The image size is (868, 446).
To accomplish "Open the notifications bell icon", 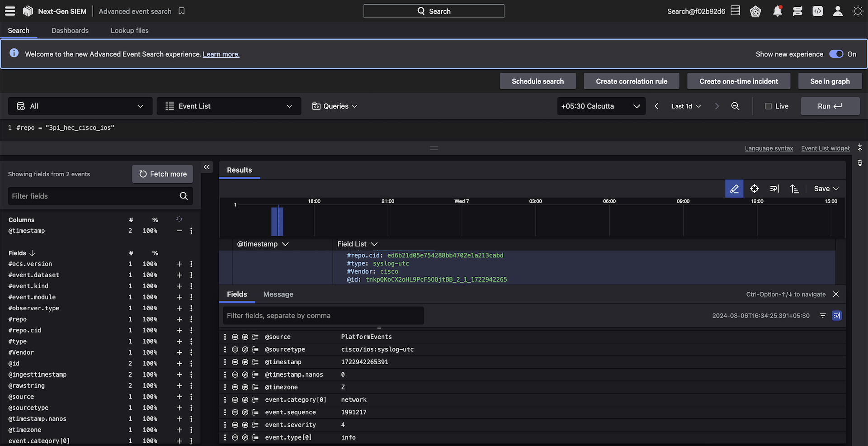I will tap(777, 11).
